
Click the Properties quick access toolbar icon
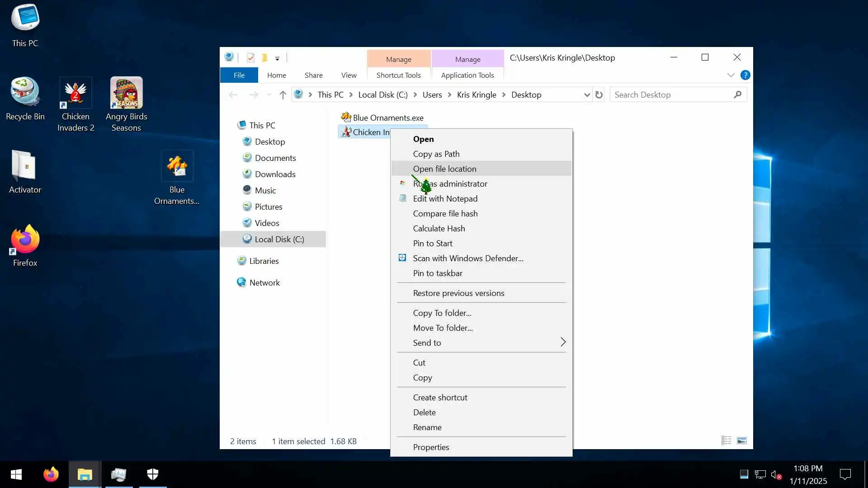pyautogui.click(x=251, y=58)
